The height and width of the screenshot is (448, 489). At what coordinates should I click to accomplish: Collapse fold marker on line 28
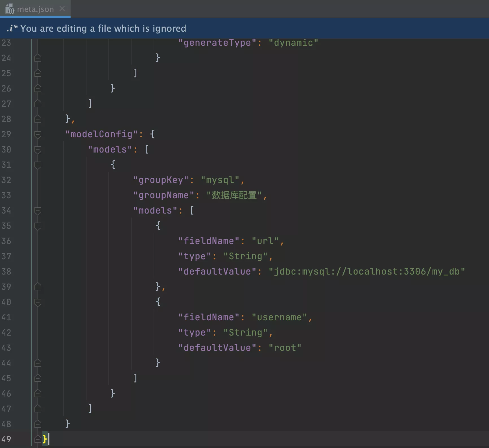click(38, 119)
